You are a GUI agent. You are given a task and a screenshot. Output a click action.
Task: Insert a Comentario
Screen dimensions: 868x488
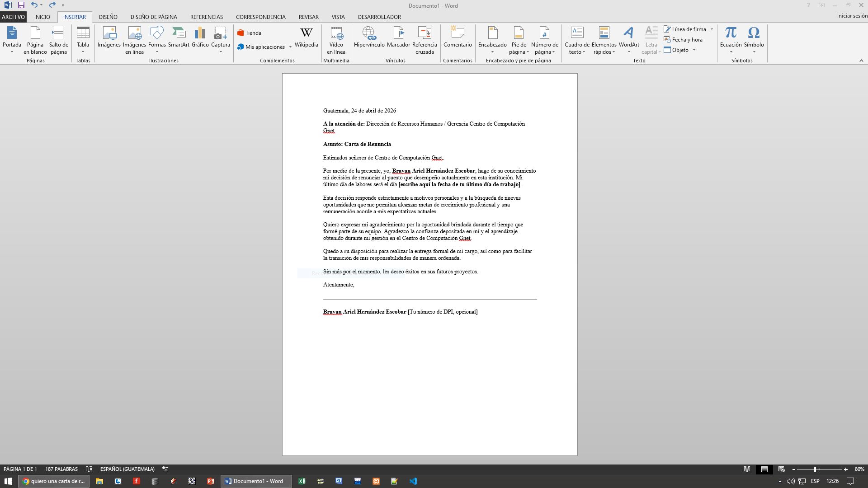pyautogui.click(x=458, y=33)
